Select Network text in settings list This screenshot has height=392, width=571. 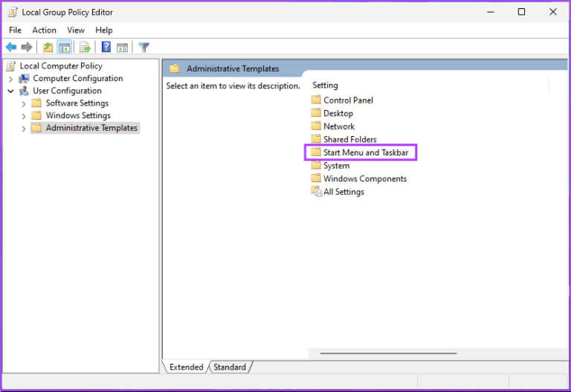tap(339, 126)
